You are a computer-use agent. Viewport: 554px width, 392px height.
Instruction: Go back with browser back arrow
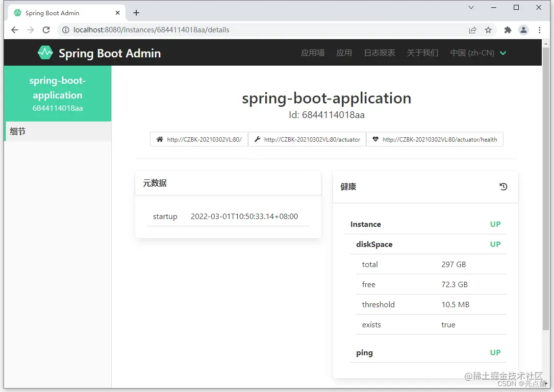click(15, 30)
